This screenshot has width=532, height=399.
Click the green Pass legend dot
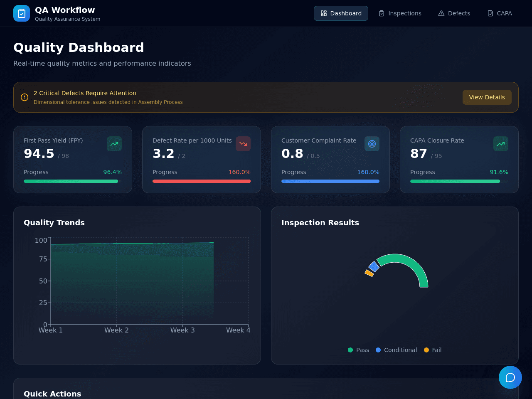(350, 350)
